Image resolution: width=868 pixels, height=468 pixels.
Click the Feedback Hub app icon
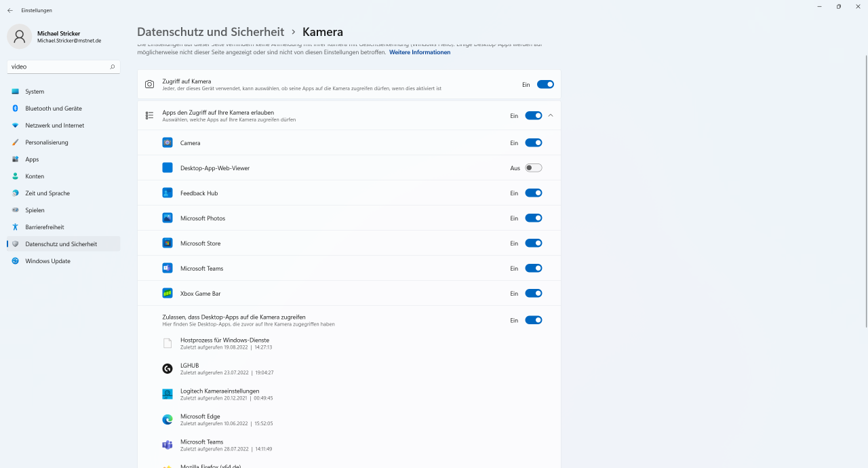click(x=167, y=193)
